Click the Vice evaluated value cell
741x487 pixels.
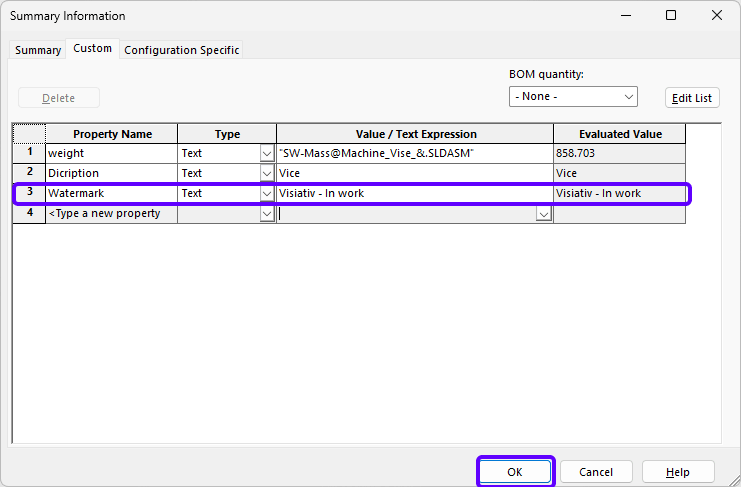(x=620, y=173)
